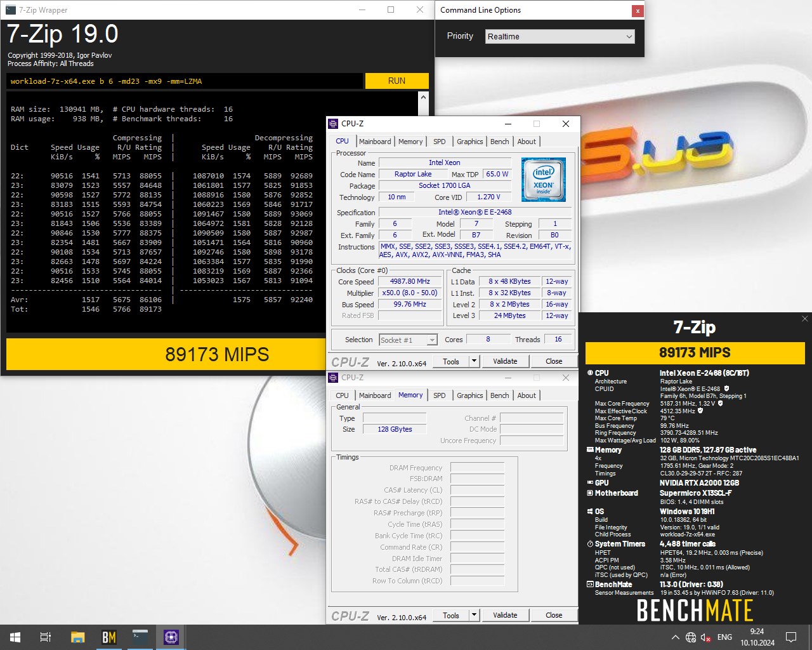Open File Explorer from the taskbar
This screenshot has width=812, height=650.
(x=77, y=637)
